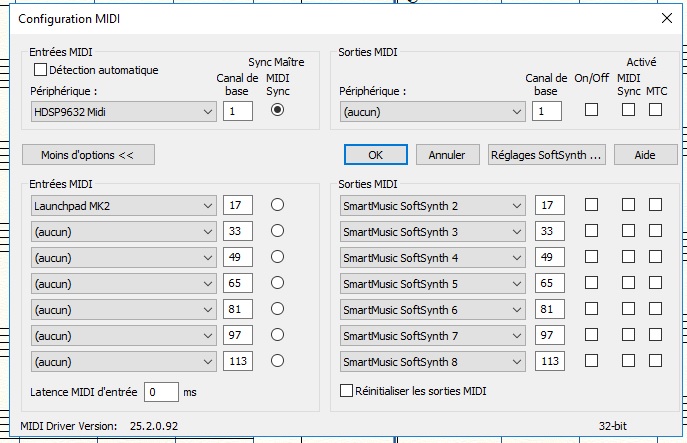Toggle On/Off checkbox for SmartMusic SoftSynth 2

point(591,205)
